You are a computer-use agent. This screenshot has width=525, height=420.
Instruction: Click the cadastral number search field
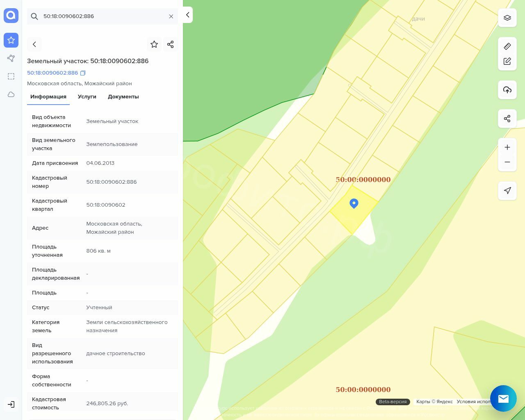pos(103,16)
